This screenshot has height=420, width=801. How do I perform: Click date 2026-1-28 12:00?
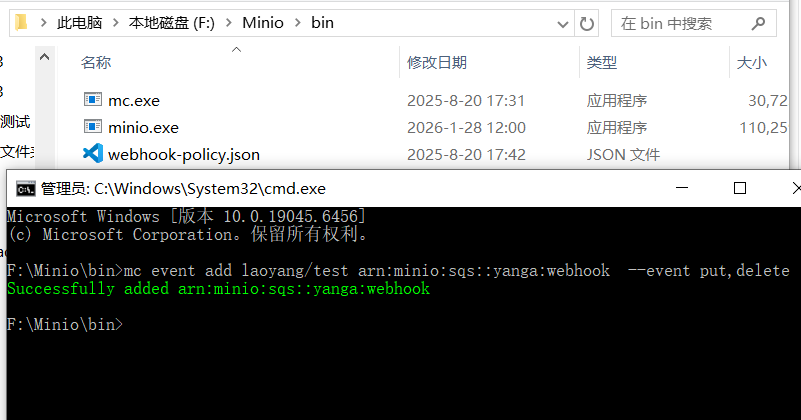pyautogui.click(x=466, y=127)
